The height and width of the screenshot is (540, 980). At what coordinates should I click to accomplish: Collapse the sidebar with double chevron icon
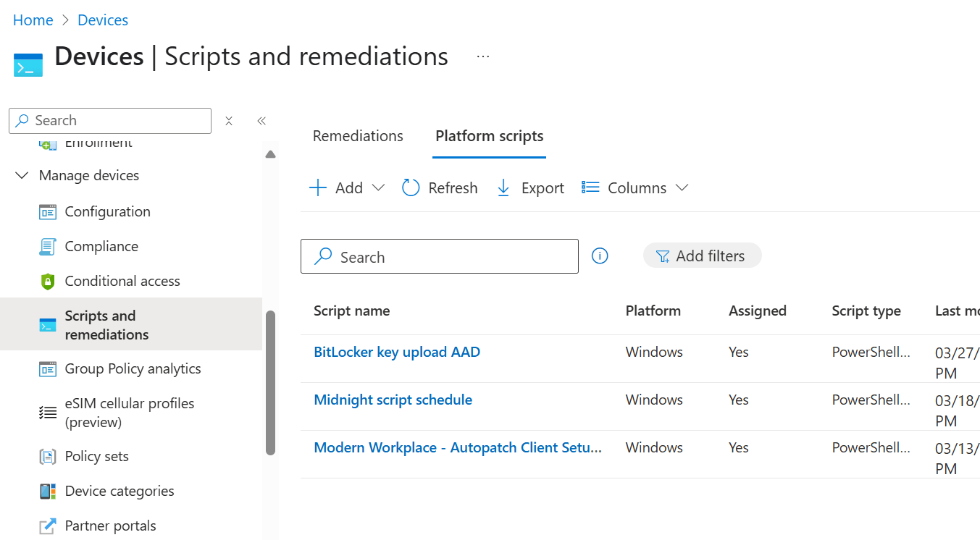[261, 121]
